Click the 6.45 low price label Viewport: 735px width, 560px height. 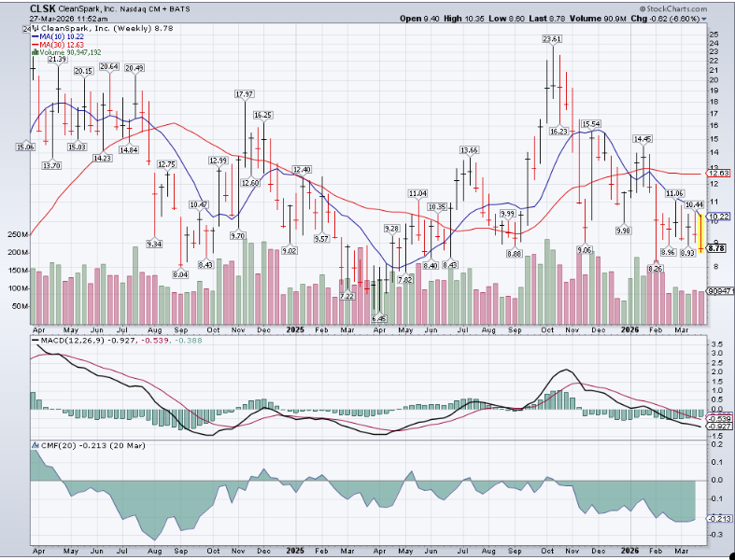tap(379, 318)
